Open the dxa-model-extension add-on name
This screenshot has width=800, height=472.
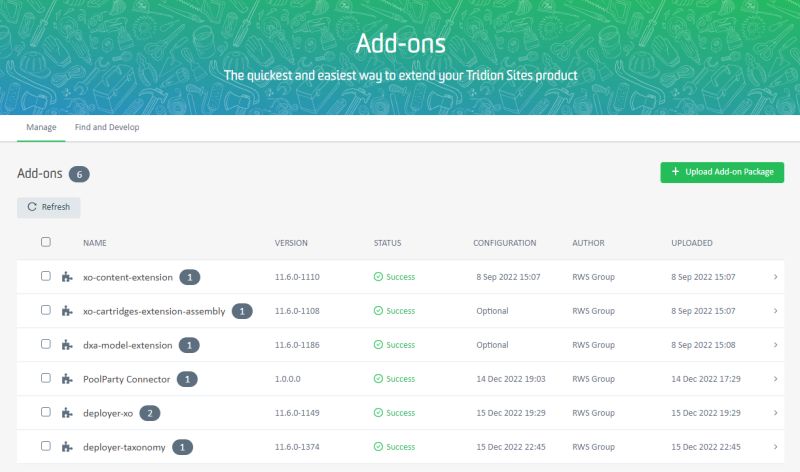[128, 345]
